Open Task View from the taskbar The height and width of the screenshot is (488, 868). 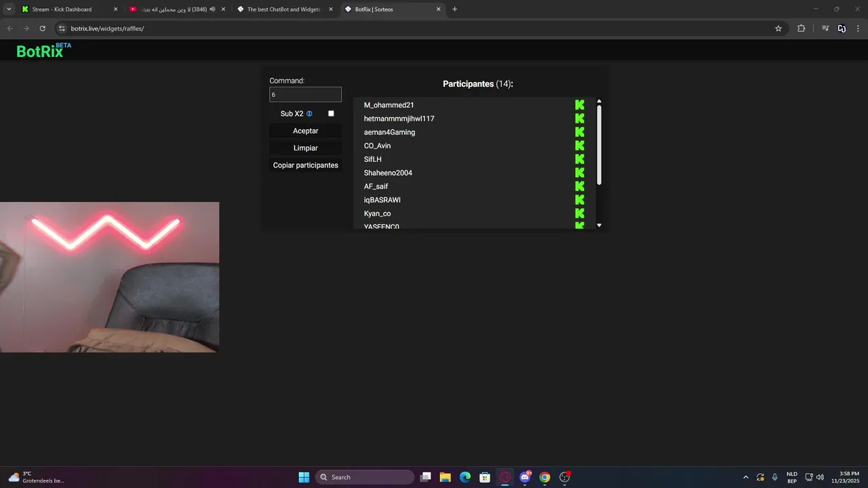[425, 477]
